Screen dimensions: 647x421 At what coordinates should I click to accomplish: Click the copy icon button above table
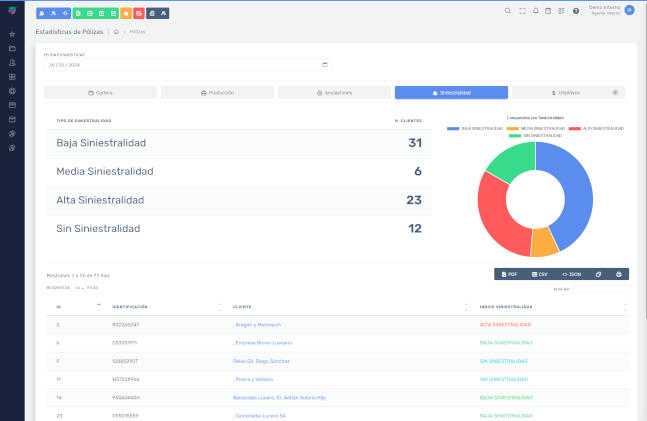[597, 273]
